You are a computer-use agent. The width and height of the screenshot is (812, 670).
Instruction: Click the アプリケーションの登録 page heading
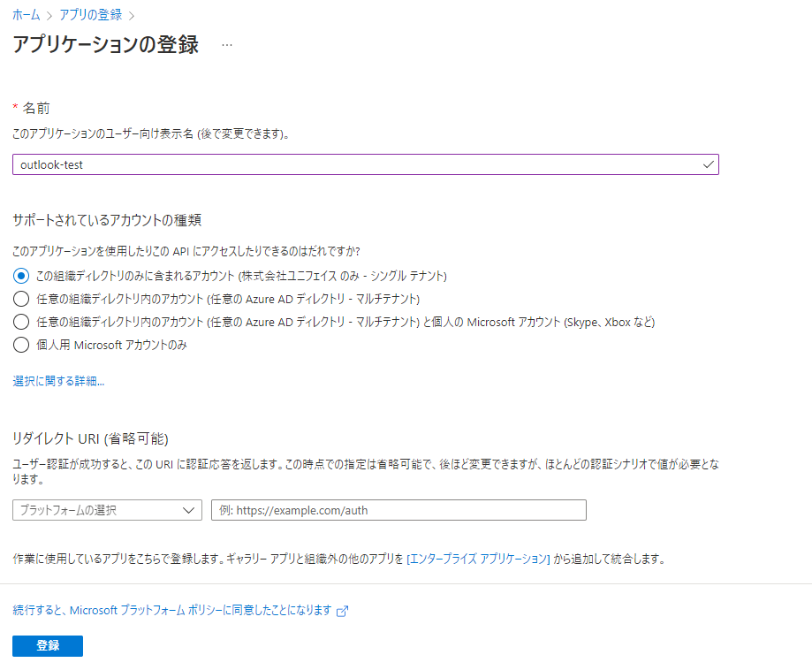(106, 44)
